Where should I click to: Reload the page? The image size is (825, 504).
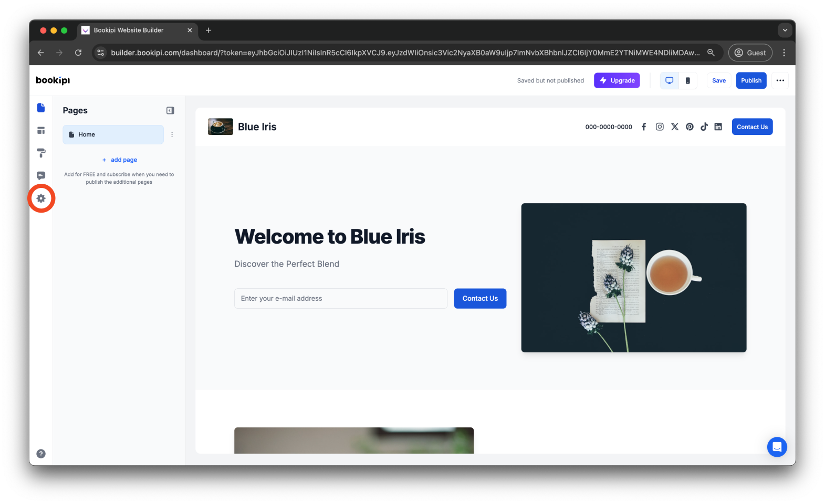pos(78,52)
